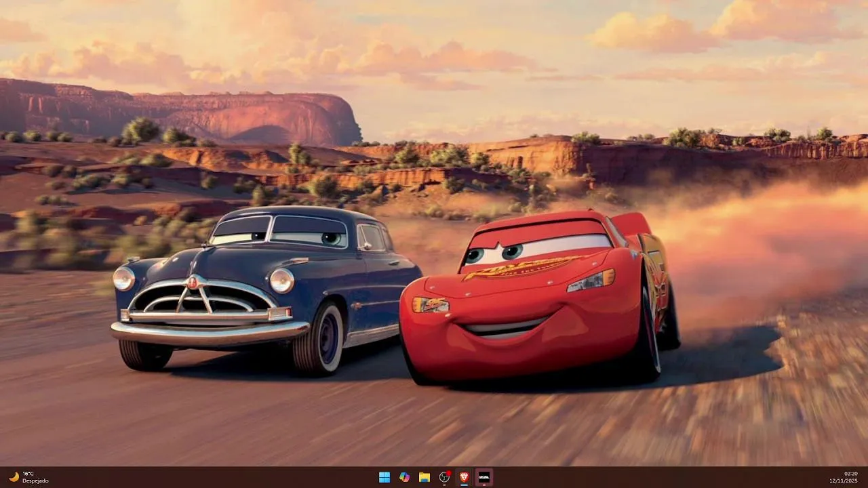Switch to OBS Studio taskbar icon

444,477
